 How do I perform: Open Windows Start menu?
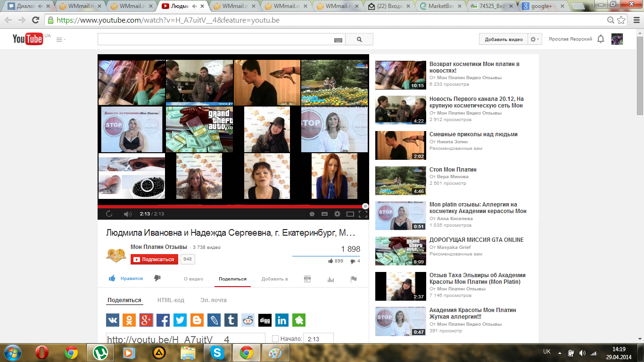tap(13, 353)
